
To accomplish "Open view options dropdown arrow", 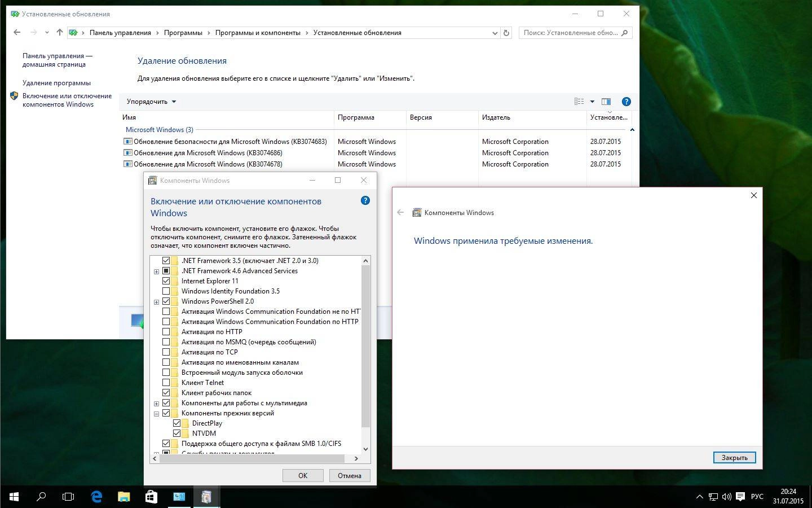I will 592,102.
